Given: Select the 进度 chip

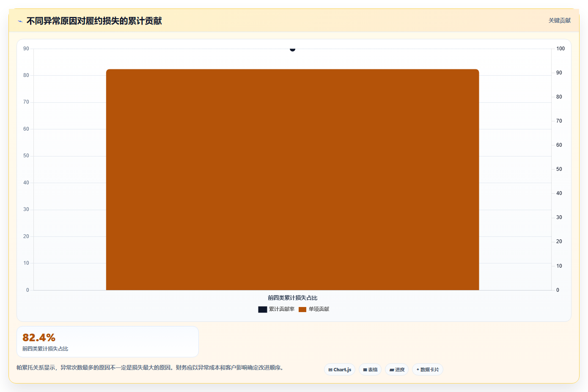Looking at the screenshot, I should 397,370.
